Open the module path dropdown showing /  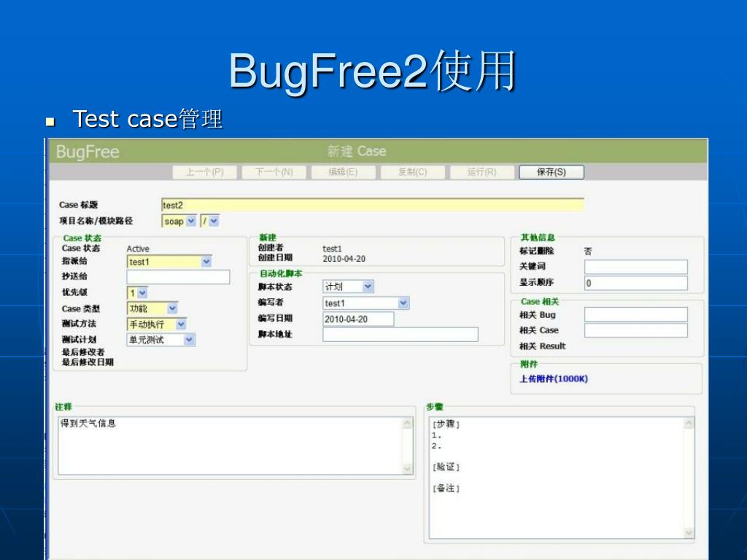tap(209, 221)
